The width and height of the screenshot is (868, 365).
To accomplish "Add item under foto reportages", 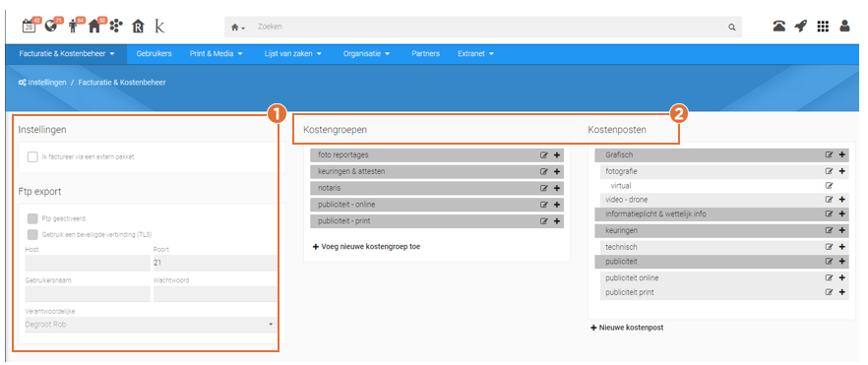I will tap(556, 155).
